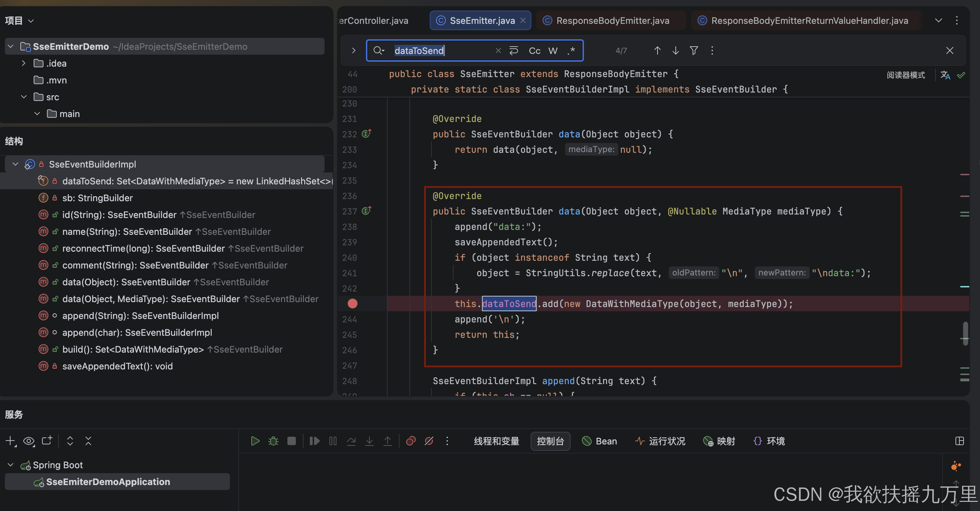Collapse the SseEmitterDemo project root

click(x=11, y=46)
